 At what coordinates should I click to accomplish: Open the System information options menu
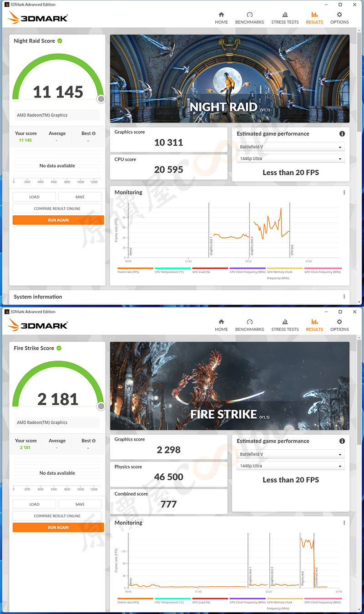[x=344, y=297]
